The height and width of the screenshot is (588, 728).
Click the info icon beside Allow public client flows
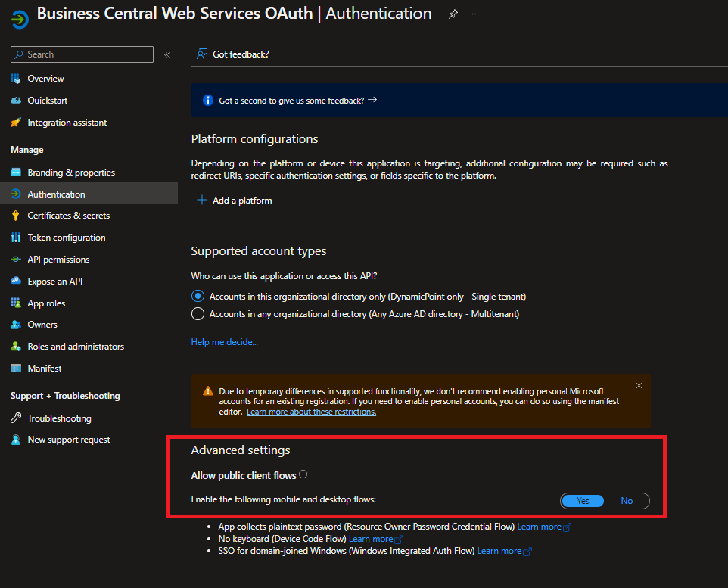pos(303,474)
